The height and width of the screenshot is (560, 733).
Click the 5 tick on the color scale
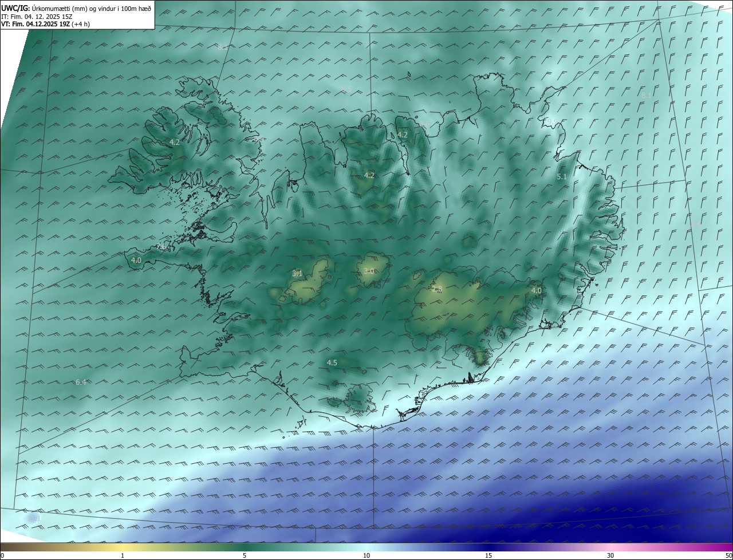pos(245,555)
